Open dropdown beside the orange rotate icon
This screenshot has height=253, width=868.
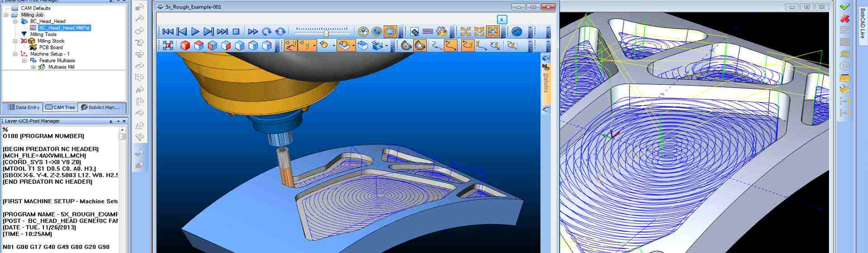[334, 46]
